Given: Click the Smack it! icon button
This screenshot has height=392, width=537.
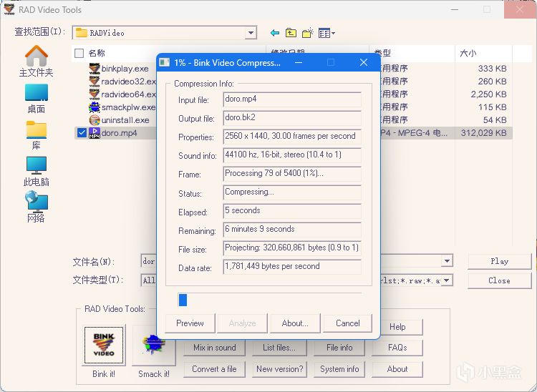Looking at the screenshot, I should (x=154, y=345).
